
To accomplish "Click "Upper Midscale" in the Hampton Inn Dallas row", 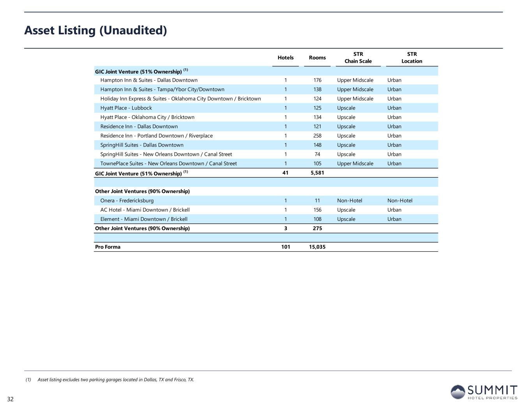I will tap(355, 80).
